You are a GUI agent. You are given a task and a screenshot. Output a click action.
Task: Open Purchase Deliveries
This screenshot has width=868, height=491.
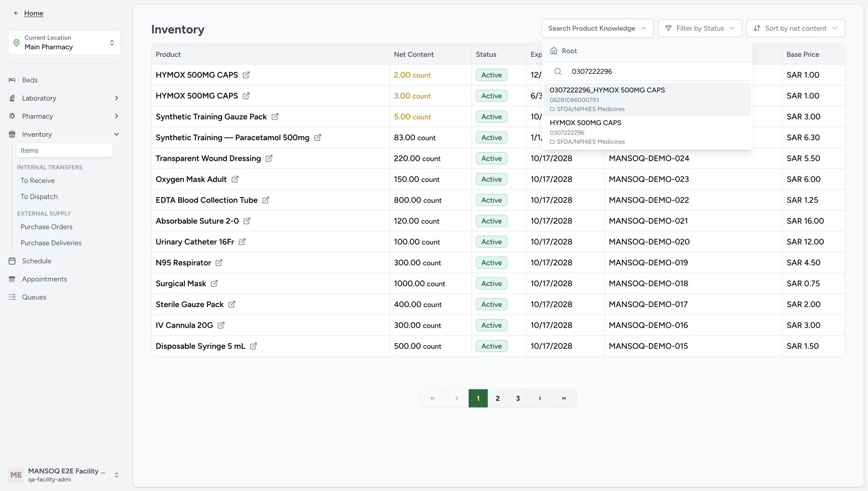(51, 243)
